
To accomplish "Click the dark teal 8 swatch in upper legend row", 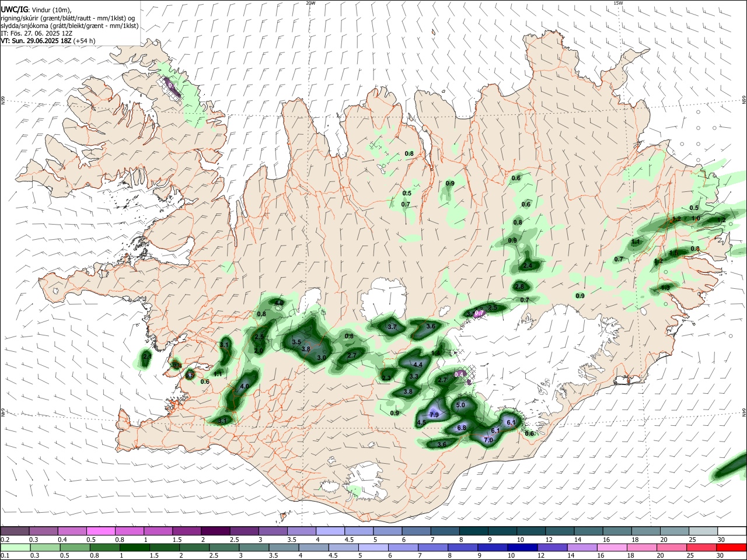I will 473,531.
